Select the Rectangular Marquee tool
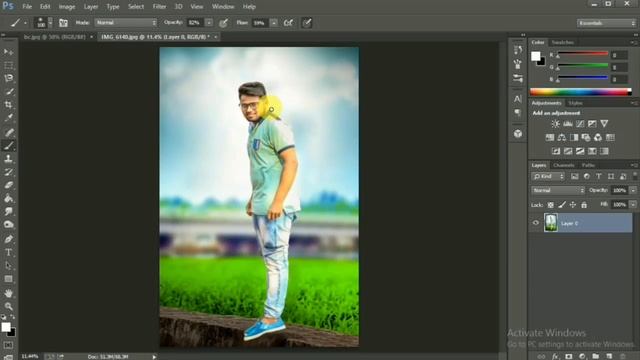640x360 pixels. 8,65
